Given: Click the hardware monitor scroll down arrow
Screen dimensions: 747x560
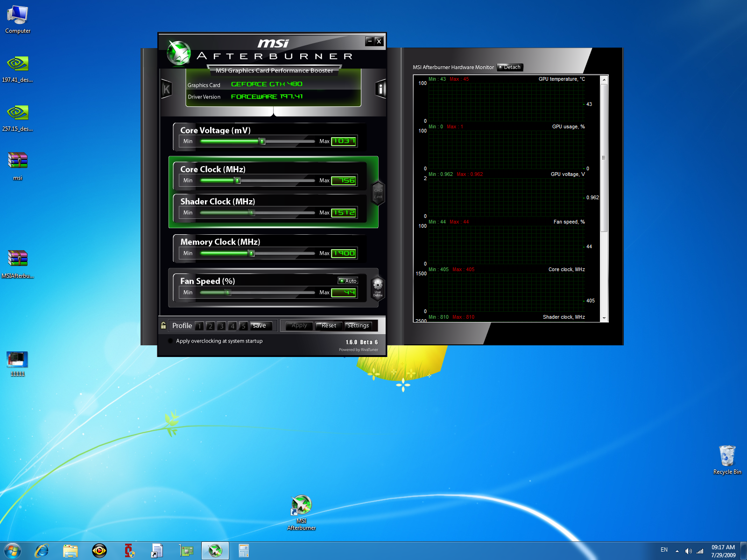Looking at the screenshot, I should click(604, 318).
